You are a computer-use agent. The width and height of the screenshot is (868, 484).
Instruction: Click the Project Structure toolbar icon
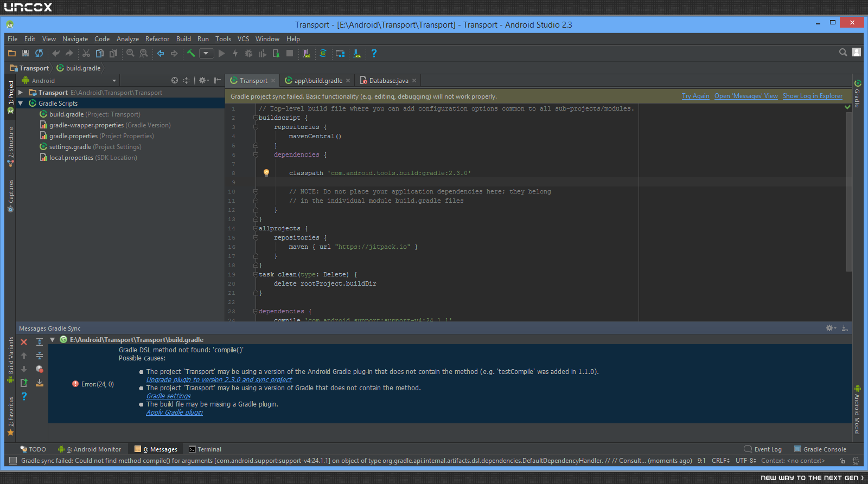(340, 53)
